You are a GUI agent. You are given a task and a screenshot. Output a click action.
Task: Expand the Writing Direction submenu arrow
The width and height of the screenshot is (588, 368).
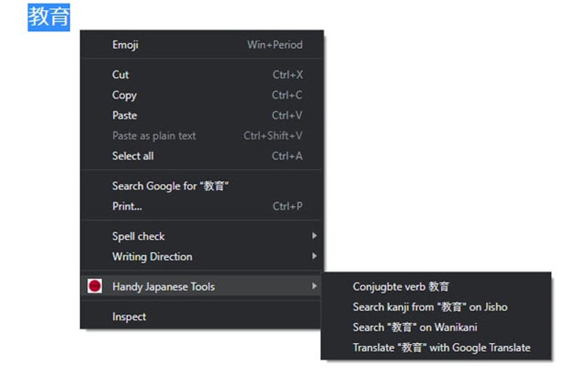click(x=314, y=256)
